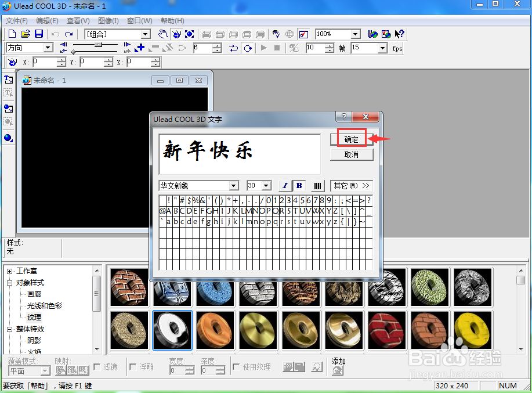
Task: Click the context help arrow-question icon
Action: 399,34
